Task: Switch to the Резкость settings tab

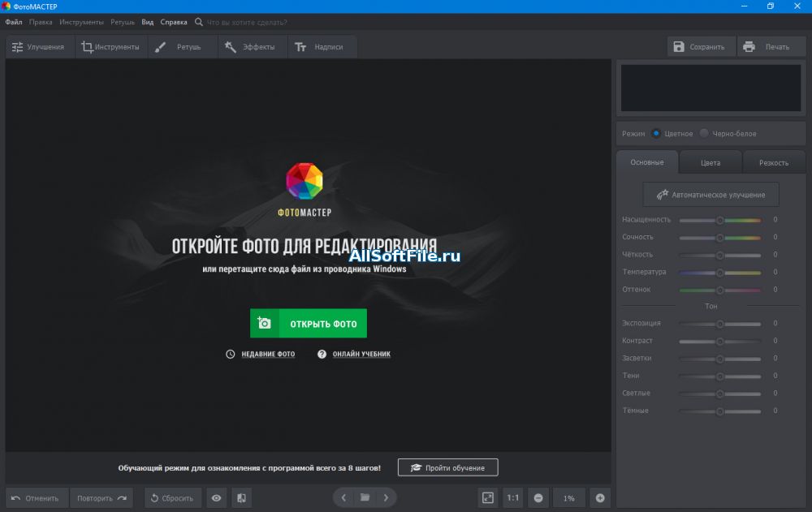Action: [x=774, y=163]
